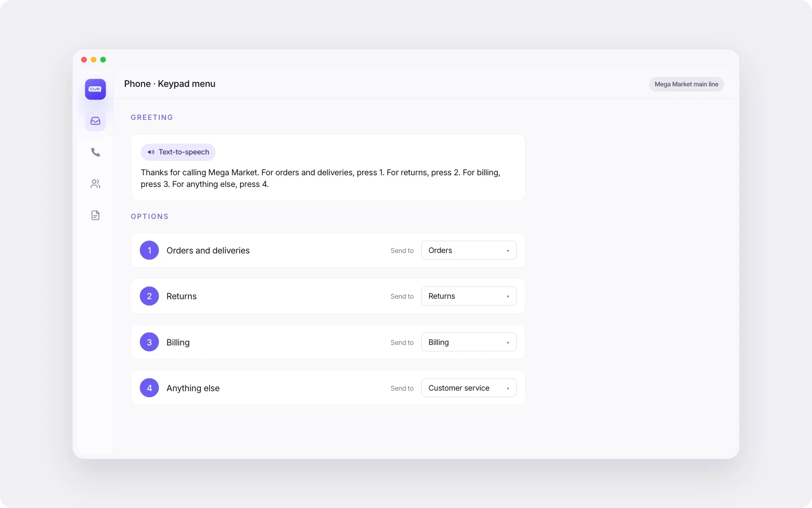Image resolution: width=812 pixels, height=508 pixels.
Task: Click the greeting message text
Action: click(x=320, y=178)
